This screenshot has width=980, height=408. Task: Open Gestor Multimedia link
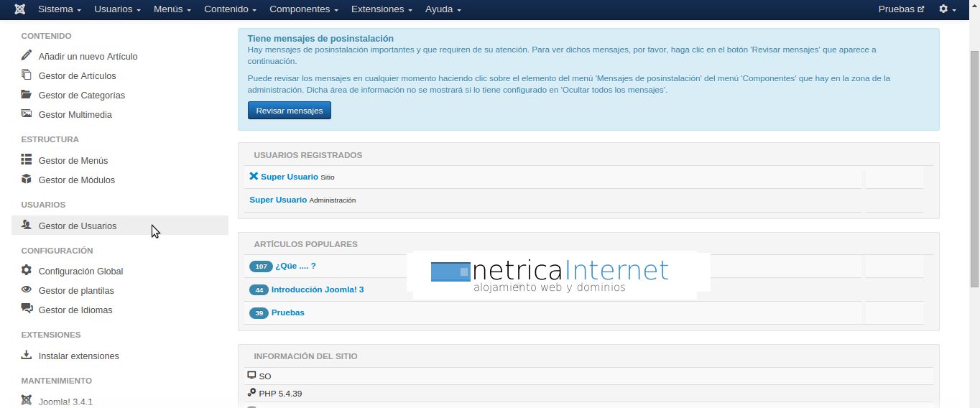point(75,114)
